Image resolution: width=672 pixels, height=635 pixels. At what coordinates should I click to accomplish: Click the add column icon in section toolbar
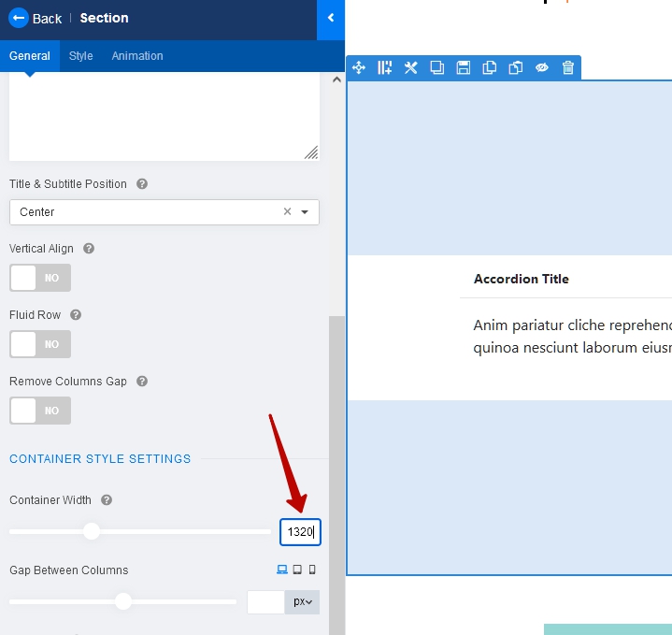tap(384, 67)
